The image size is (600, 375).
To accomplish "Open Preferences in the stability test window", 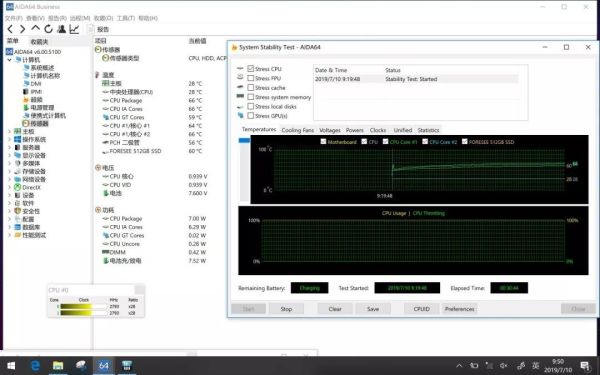I will tap(460, 309).
